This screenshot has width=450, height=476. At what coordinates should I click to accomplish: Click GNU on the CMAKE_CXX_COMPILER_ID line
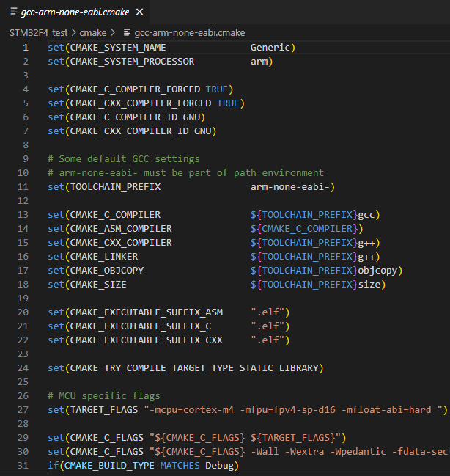pos(203,131)
